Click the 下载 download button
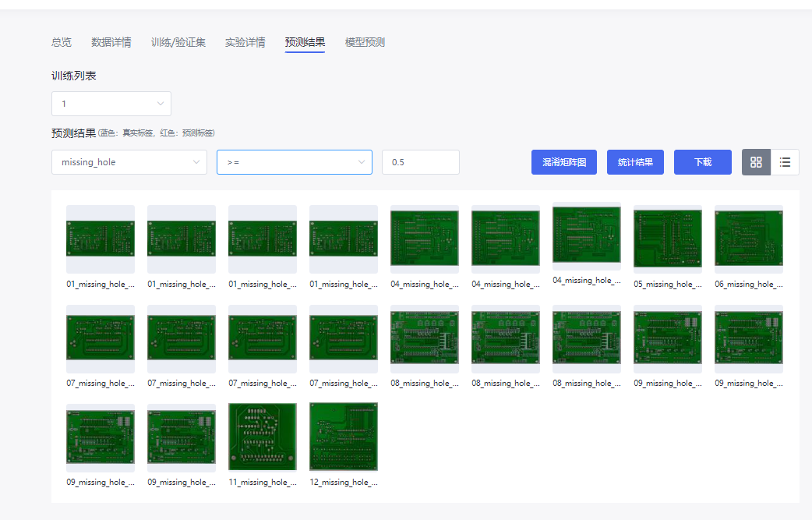 coord(702,162)
